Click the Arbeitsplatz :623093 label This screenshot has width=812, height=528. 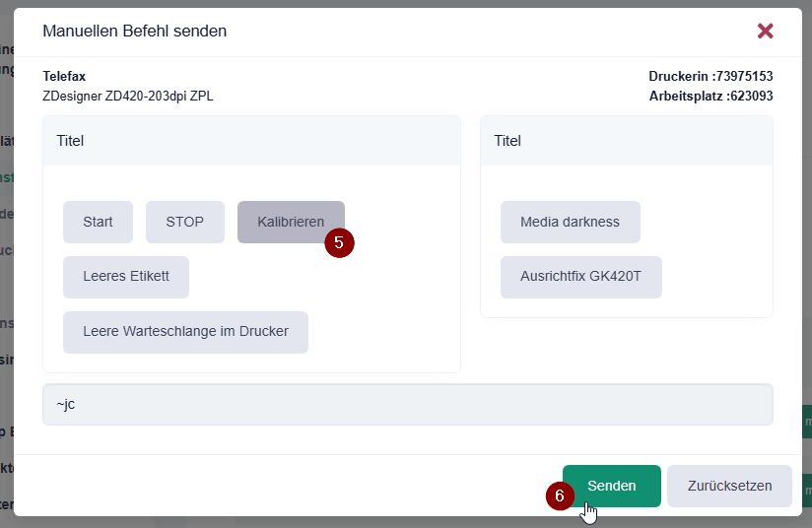pos(711,97)
